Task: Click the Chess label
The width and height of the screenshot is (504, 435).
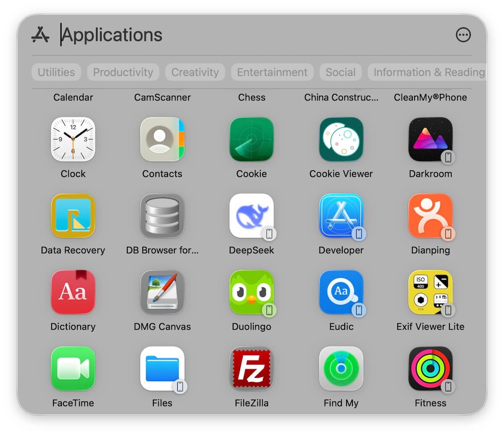Action: click(252, 97)
